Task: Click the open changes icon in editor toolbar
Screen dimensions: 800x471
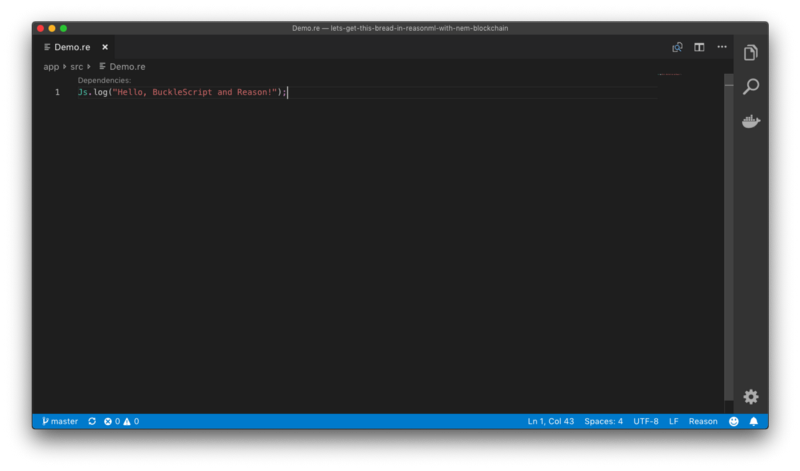Action: (677, 47)
